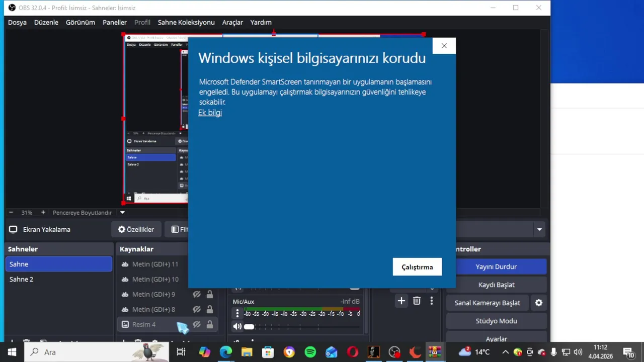Open the Düzenle menu
Screen dimensions: 644x362
click(x=46, y=22)
